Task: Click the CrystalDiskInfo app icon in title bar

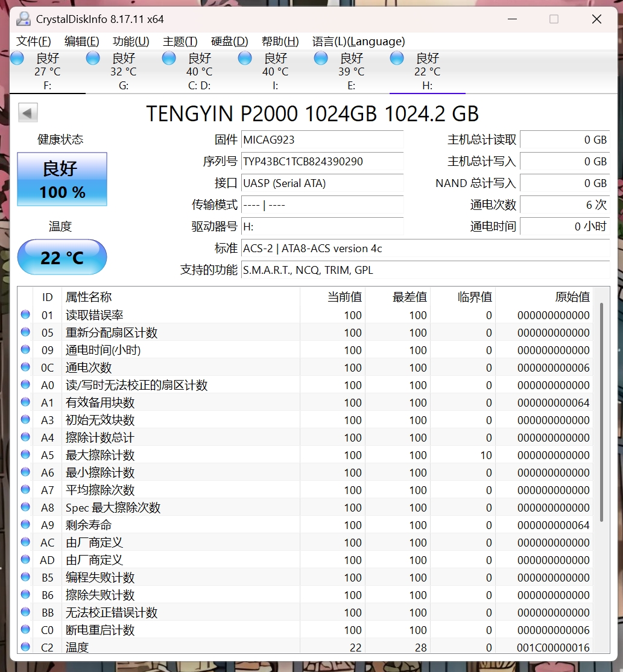Action: tap(24, 19)
